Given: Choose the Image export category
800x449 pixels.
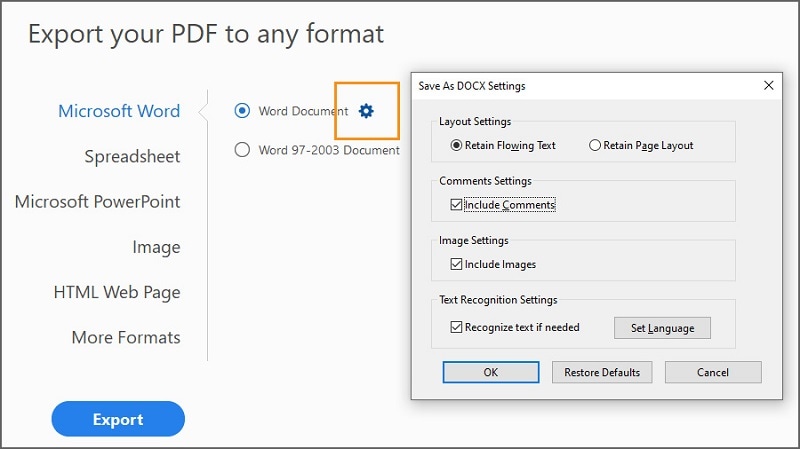Looking at the screenshot, I should (156, 247).
